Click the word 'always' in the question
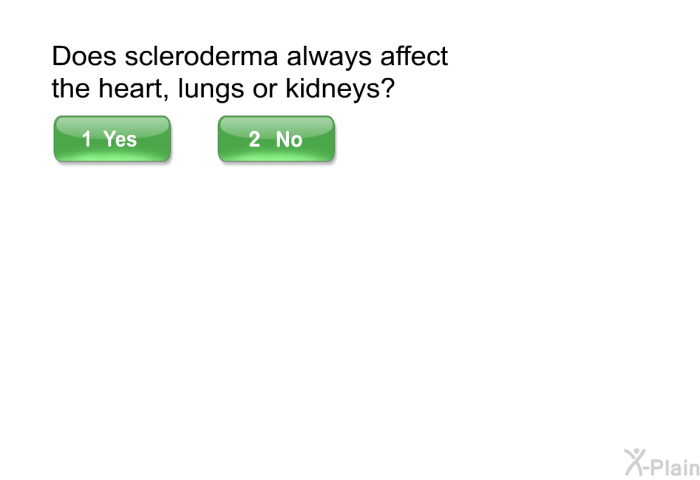Image resolution: width=700 pixels, height=480 pixels. 329,58
